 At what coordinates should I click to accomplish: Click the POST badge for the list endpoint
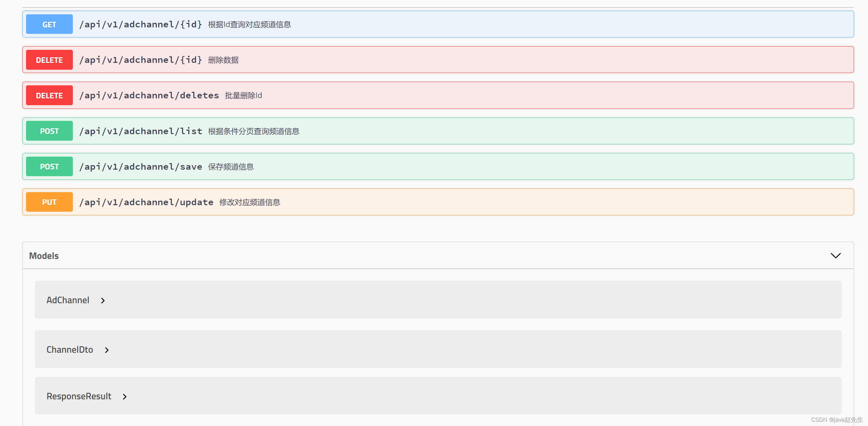49,131
